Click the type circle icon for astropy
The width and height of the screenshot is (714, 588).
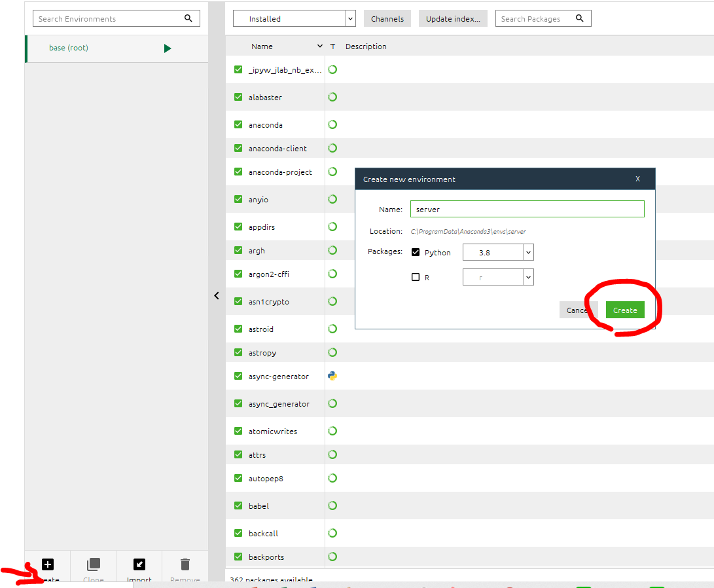pos(332,352)
